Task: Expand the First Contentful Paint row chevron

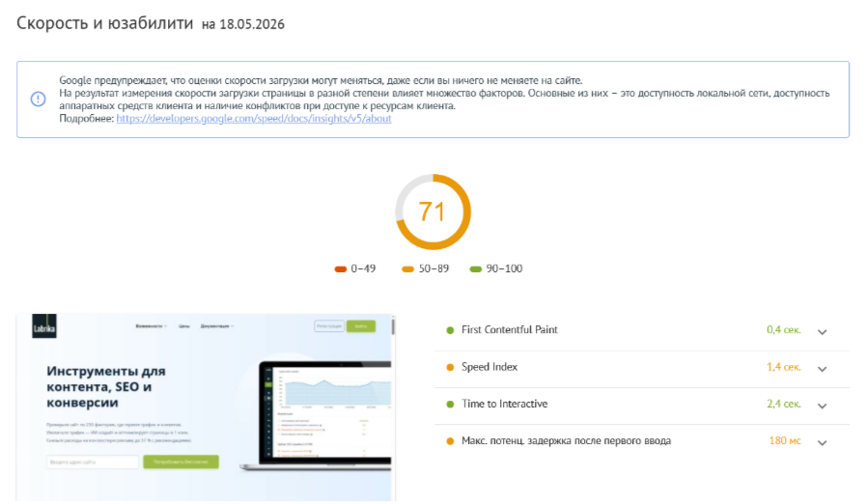Action: coord(822,331)
